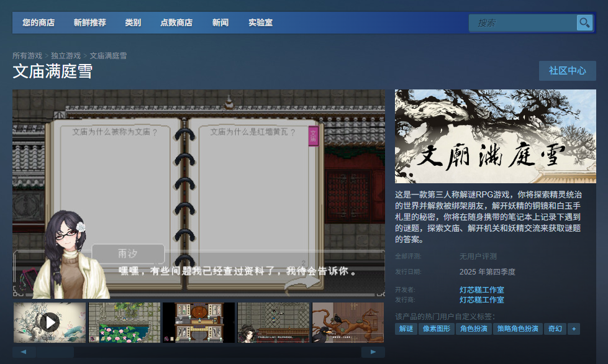
Task: Click the release date 2025 年第四季度
Action: pyautogui.click(x=488, y=271)
